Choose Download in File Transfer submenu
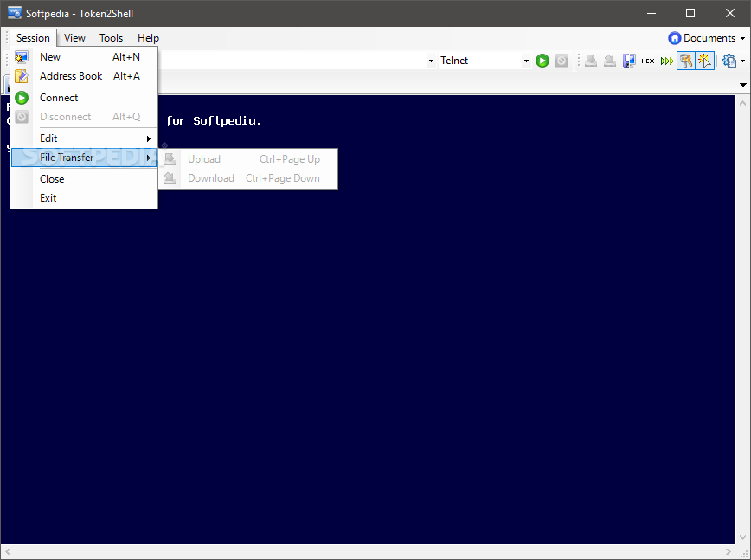 pos(248,178)
